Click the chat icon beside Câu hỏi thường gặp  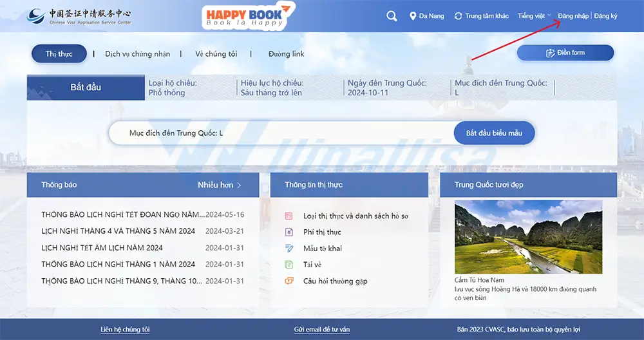coord(289,281)
